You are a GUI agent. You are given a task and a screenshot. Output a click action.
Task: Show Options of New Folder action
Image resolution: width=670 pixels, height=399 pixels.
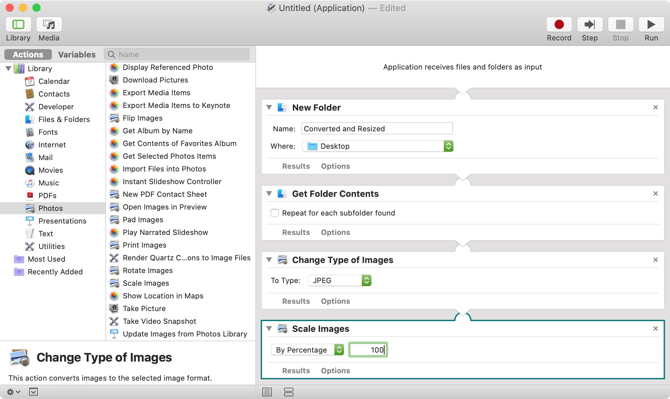coord(335,166)
